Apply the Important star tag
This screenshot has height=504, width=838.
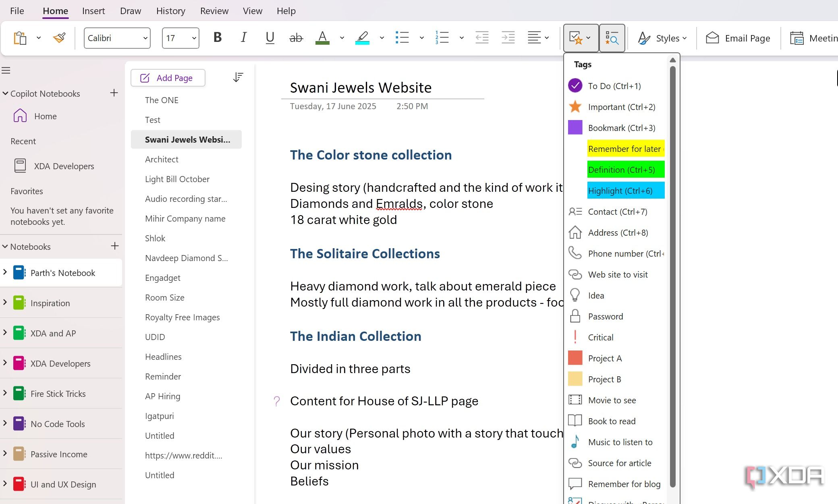616,107
